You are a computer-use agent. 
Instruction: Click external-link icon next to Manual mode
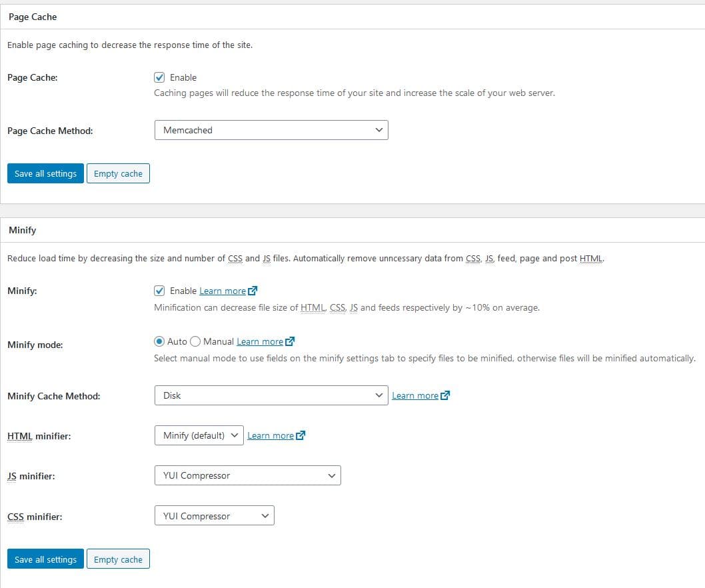(x=290, y=341)
